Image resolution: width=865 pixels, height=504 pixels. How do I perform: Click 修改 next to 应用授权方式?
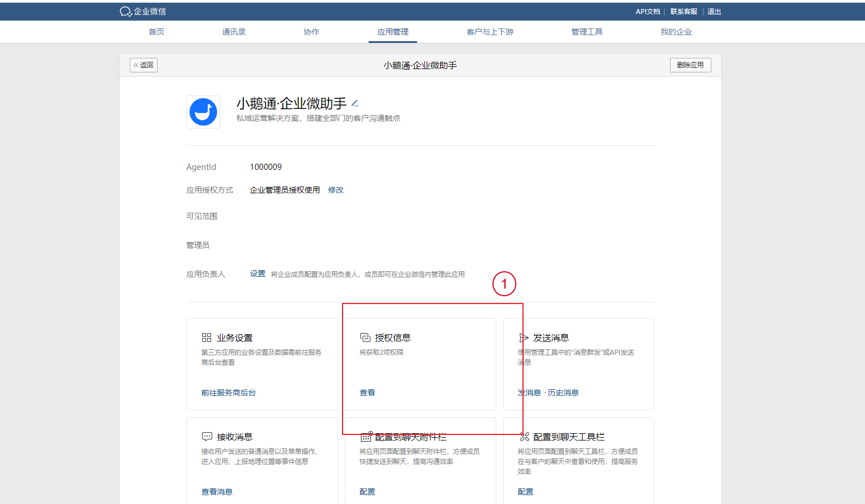click(336, 190)
